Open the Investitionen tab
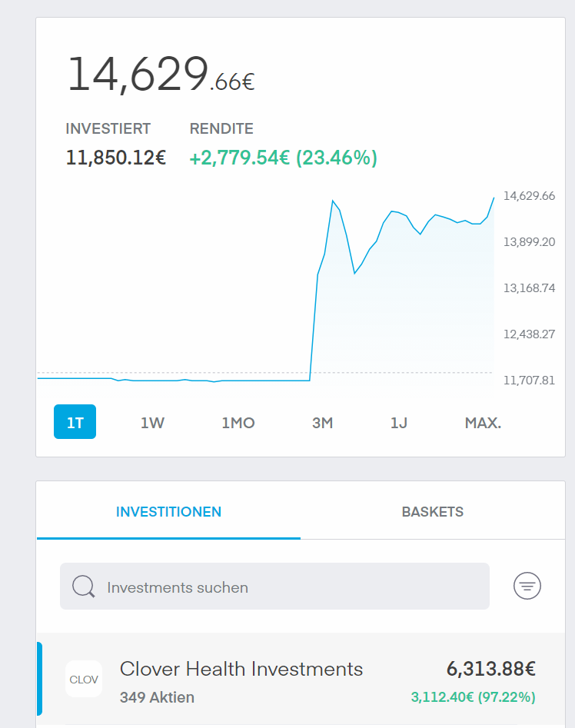Viewport: 575px width, 728px height. tap(168, 511)
